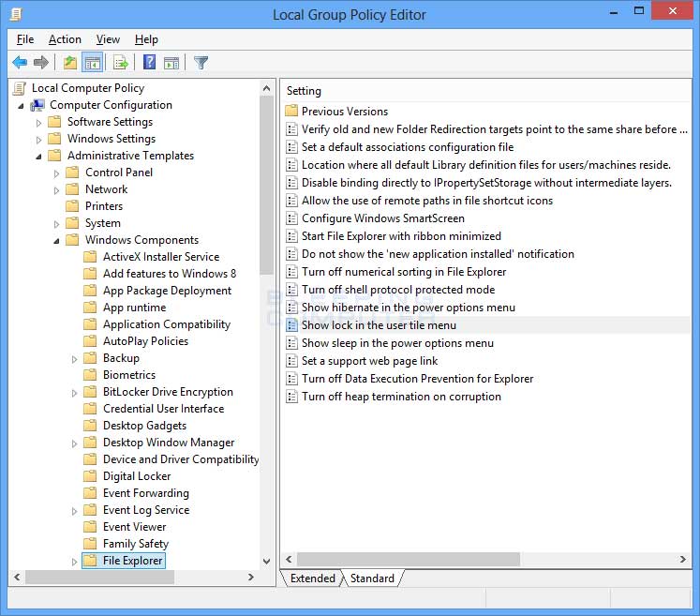Collapse the Administrative Templates node

tap(38, 157)
